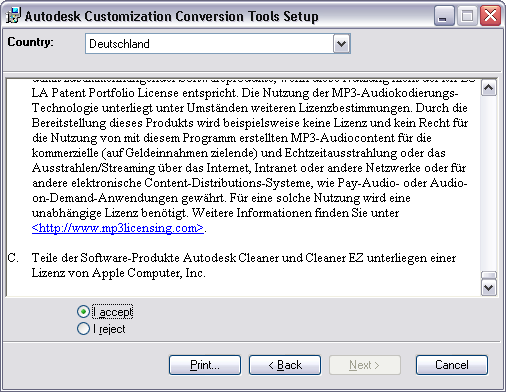
Task: Click the paragraph starting 'Teile der Software-Produkte'
Action: pyautogui.click(x=244, y=265)
